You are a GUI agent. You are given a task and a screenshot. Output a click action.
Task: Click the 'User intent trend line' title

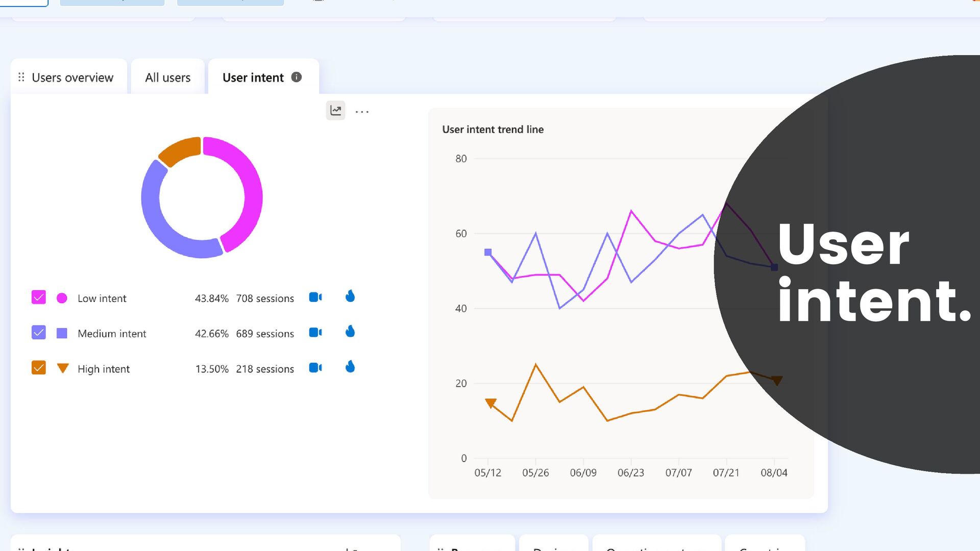(493, 130)
